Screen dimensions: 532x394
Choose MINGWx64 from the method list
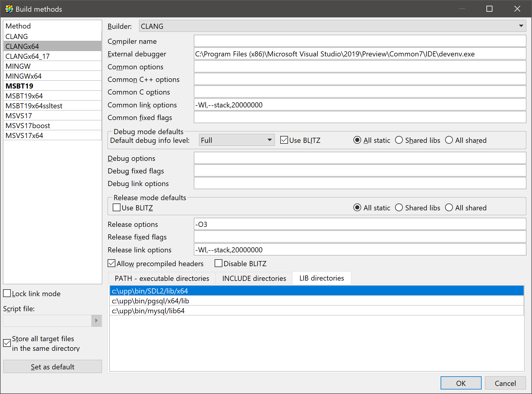pyautogui.click(x=23, y=76)
